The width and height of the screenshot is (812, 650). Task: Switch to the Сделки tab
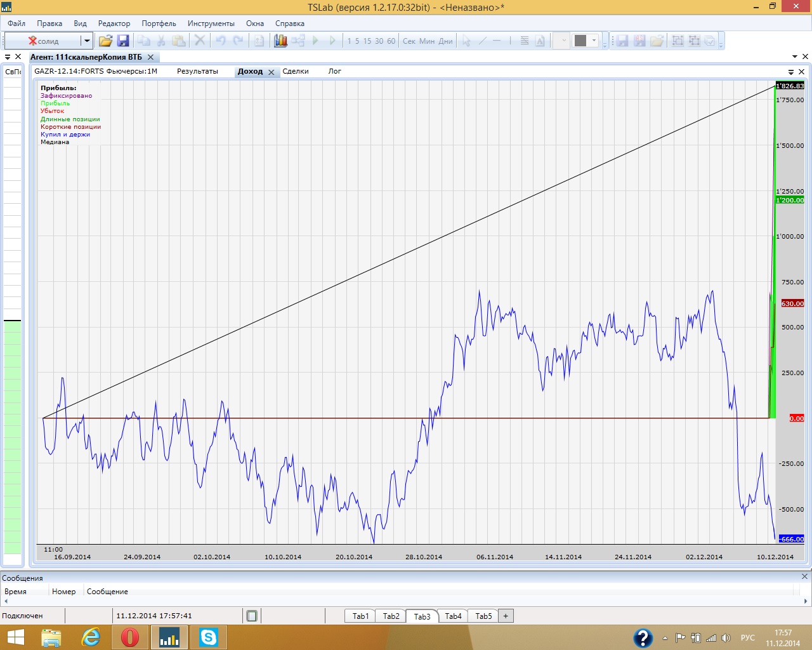tap(296, 71)
